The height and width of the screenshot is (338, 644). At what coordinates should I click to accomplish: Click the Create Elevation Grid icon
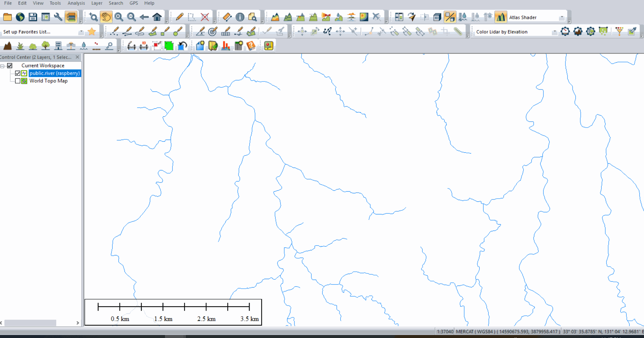(x=275, y=17)
